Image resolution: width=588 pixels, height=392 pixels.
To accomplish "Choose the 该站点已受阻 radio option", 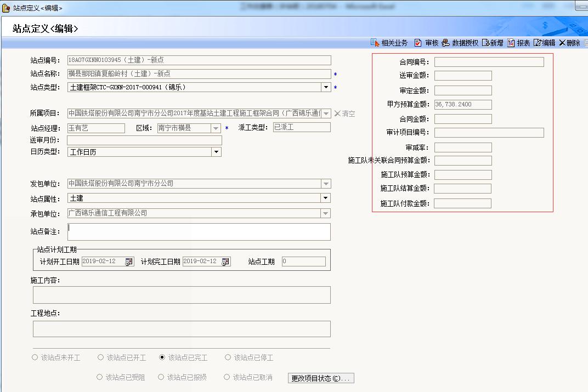I will tap(99, 377).
